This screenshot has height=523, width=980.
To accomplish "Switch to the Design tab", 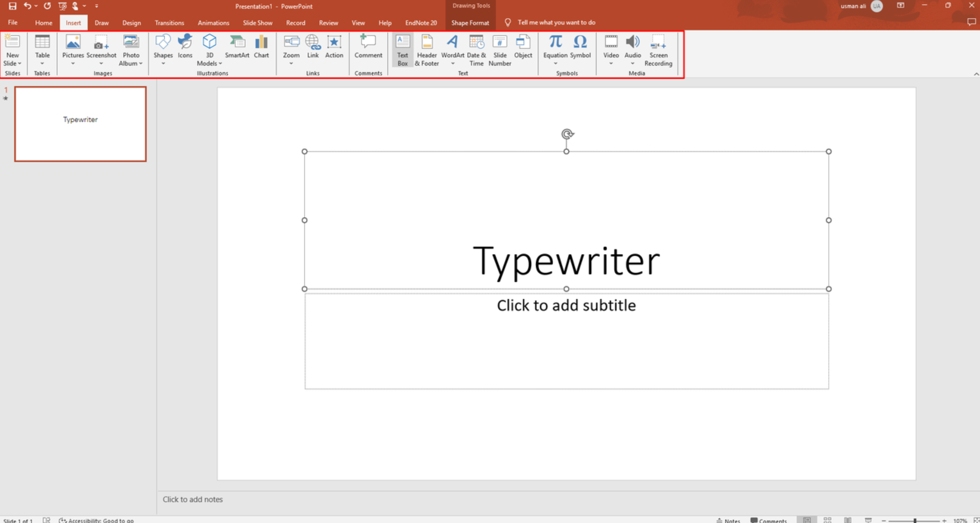I will click(131, 22).
